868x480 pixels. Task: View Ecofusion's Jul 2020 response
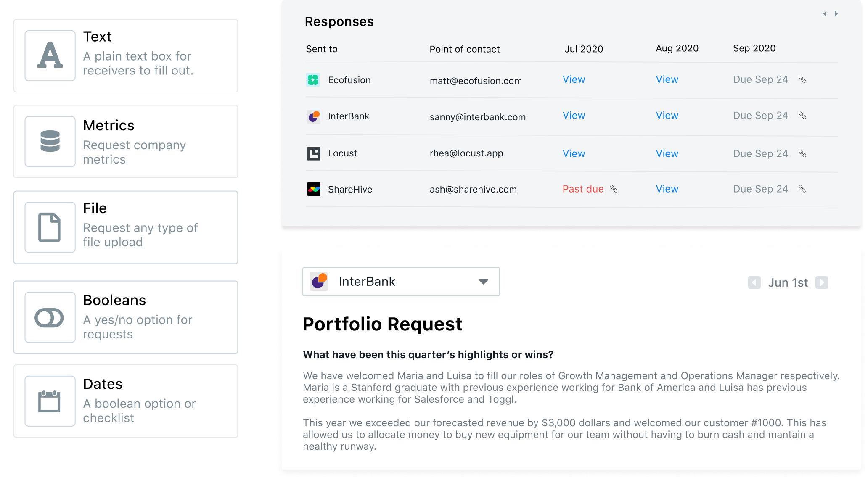point(574,79)
